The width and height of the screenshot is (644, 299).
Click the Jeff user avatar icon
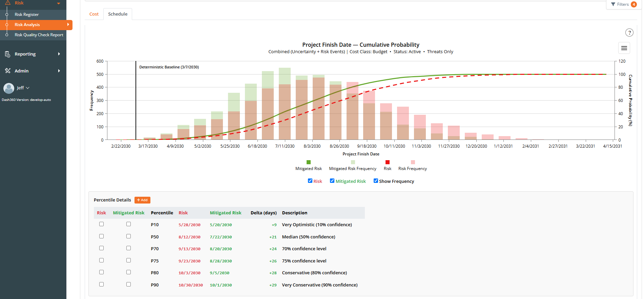point(9,88)
